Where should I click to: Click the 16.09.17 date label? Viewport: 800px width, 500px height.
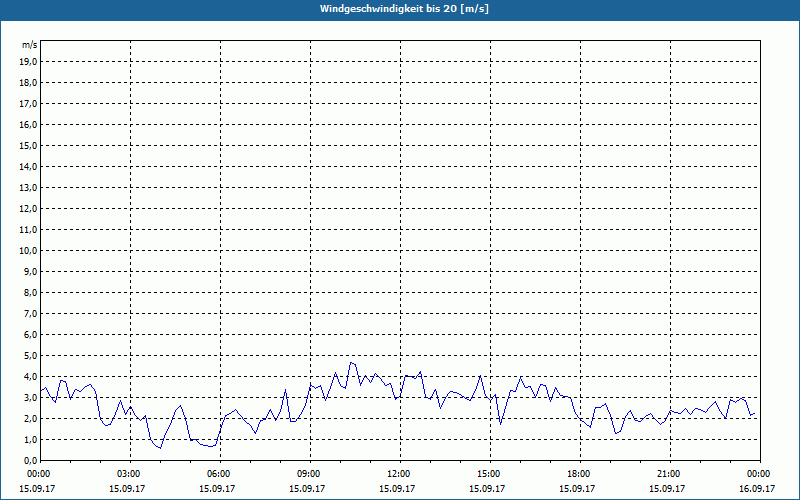coord(757,488)
